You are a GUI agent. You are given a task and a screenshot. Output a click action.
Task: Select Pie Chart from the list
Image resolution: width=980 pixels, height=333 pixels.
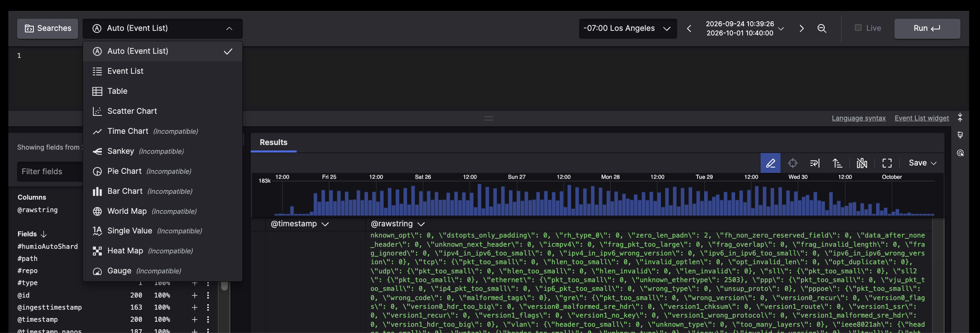pyautogui.click(x=163, y=171)
